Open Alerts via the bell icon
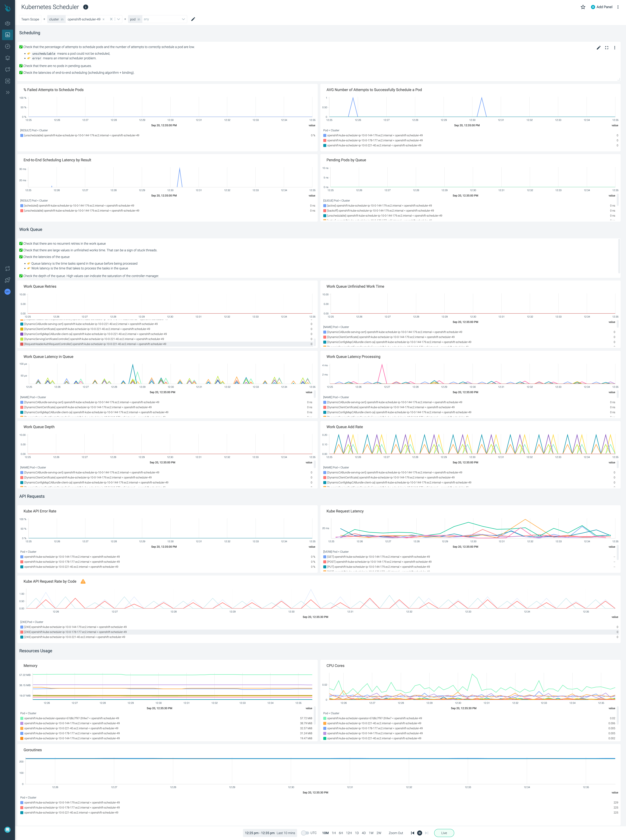Viewport: 626px width, 840px height. 8,58
